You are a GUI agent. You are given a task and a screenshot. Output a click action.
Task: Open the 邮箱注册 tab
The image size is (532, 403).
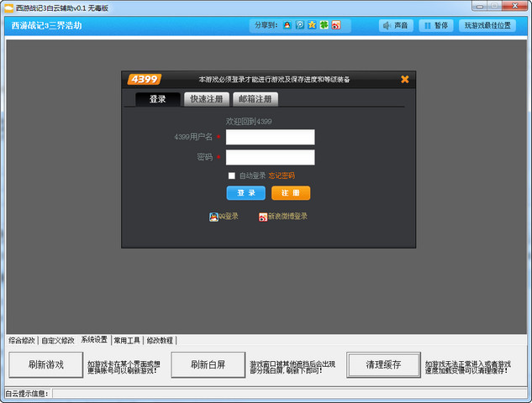click(255, 99)
